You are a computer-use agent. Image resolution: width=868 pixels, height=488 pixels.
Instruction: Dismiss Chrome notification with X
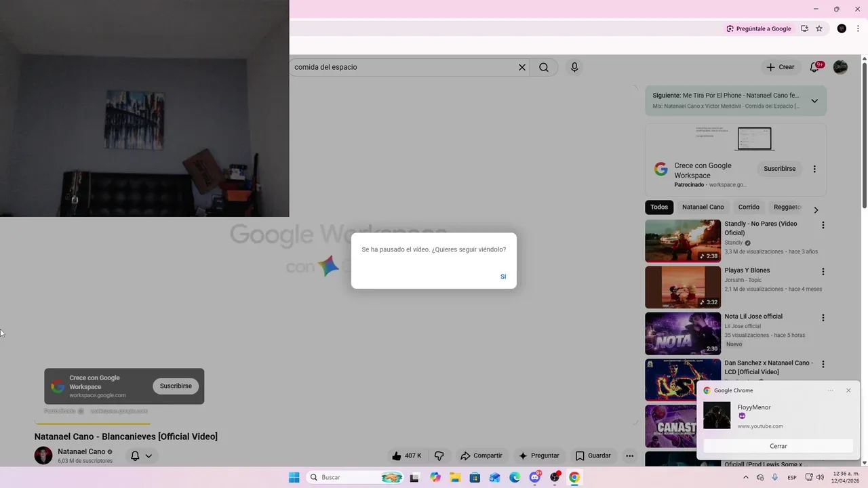click(848, 390)
